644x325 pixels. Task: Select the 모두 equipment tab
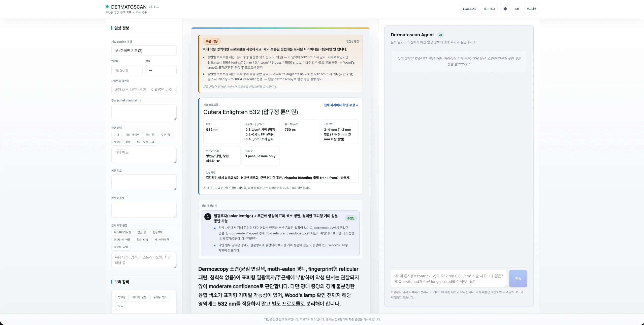[121, 306]
